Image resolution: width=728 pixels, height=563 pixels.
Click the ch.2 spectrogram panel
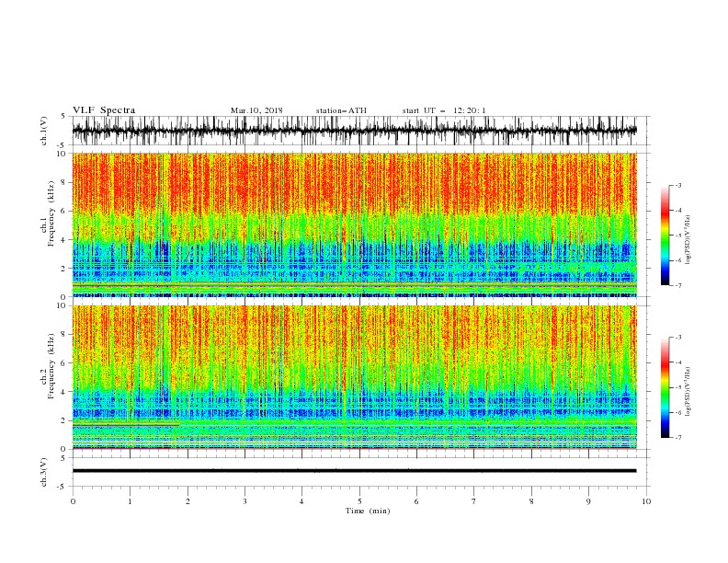(x=355, y=377)
